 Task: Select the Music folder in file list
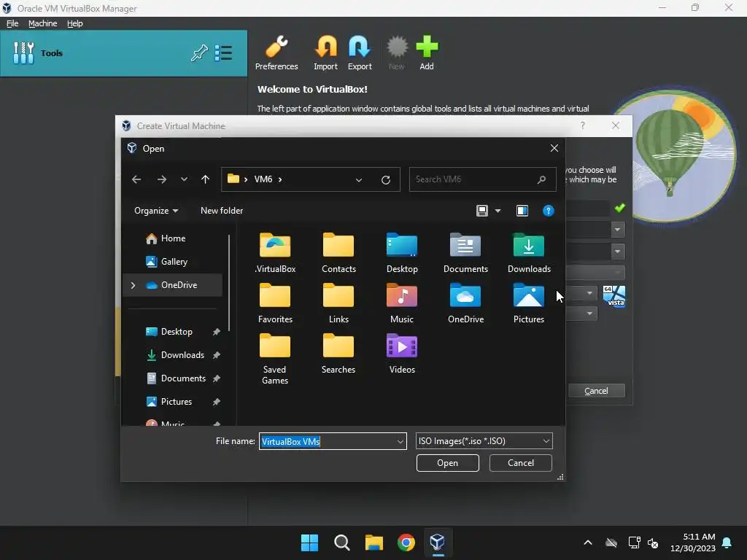[x=402, y=303]
